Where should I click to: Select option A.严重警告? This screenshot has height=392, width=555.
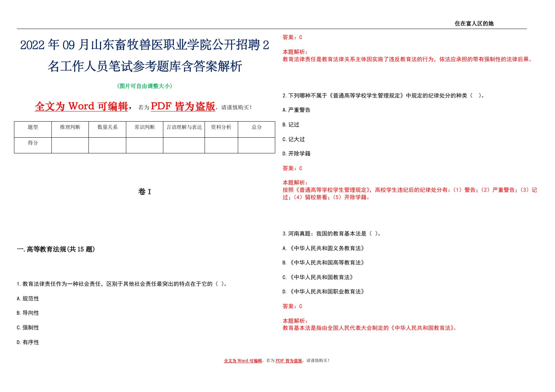297,110
